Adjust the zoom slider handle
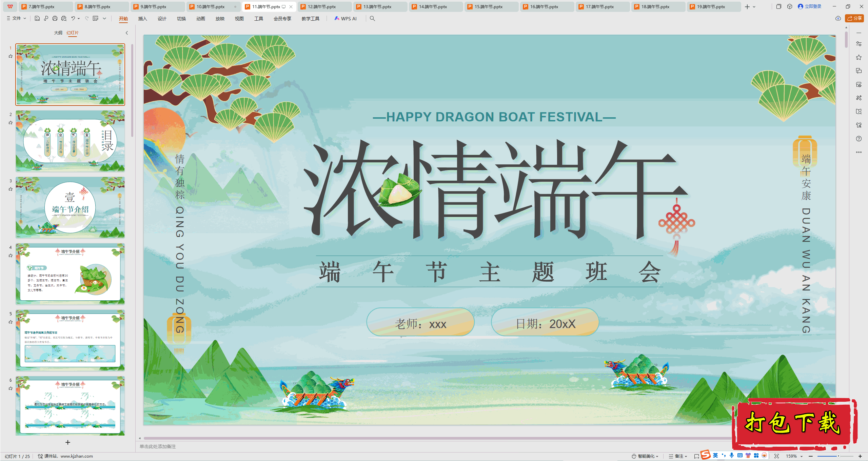 click(839, 456)
